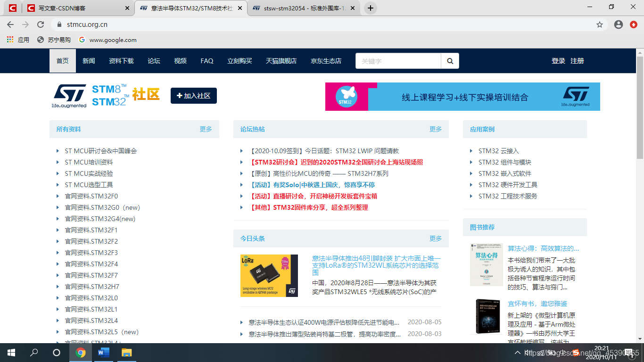Image resolution: width=644 pixels, height=362 pixels.
Task: Open STM32 工程技术服务 link
Action: click(508, 196)
